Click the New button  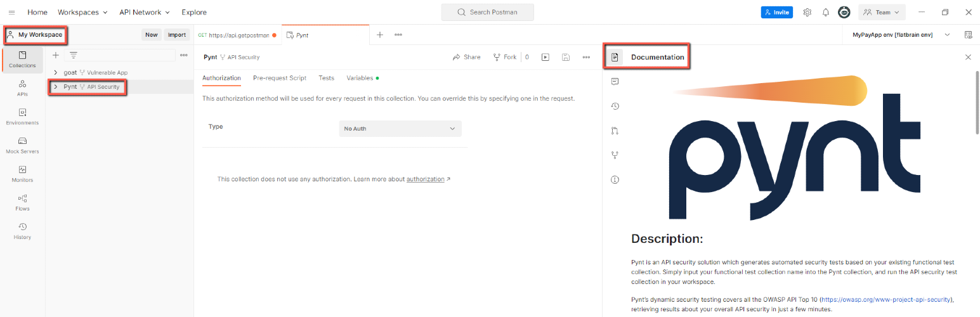click(151, 35)
